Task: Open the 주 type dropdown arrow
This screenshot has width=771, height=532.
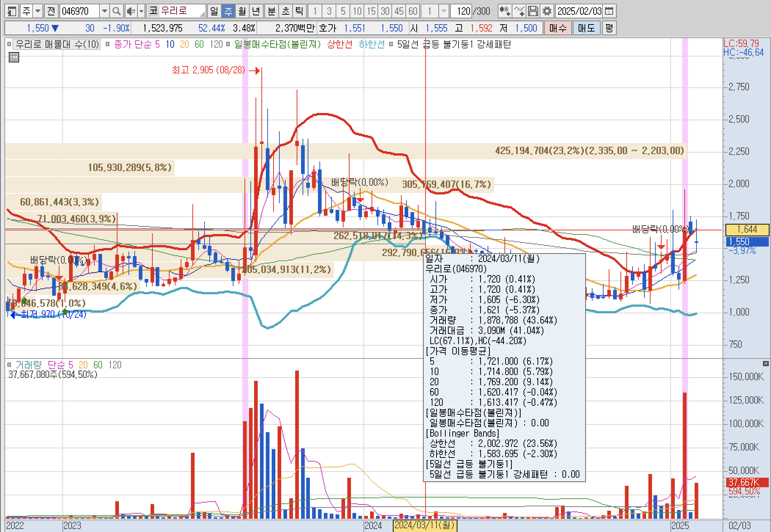Action: 38,11
